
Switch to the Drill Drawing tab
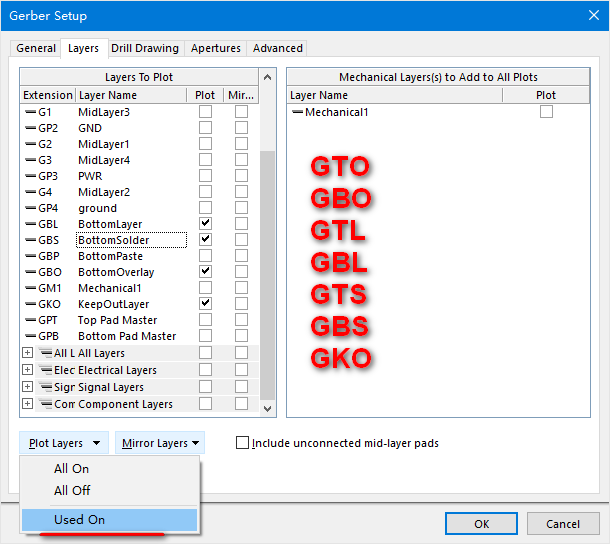coord(145,48)
